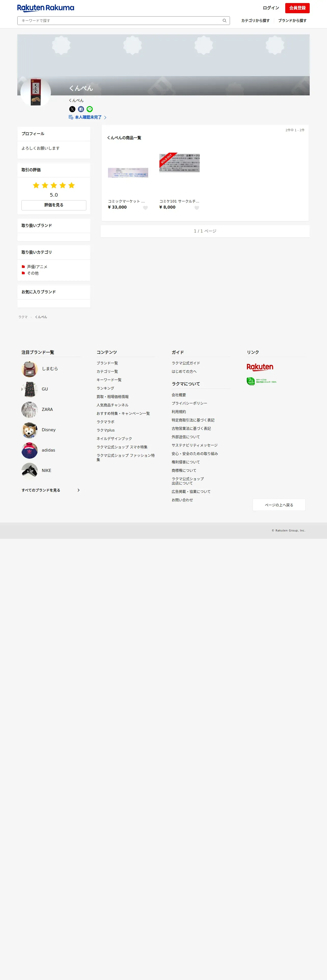This screenshot has width=327, height=980.
Task: Open 外部送信について link
Action: coord(186,437)
